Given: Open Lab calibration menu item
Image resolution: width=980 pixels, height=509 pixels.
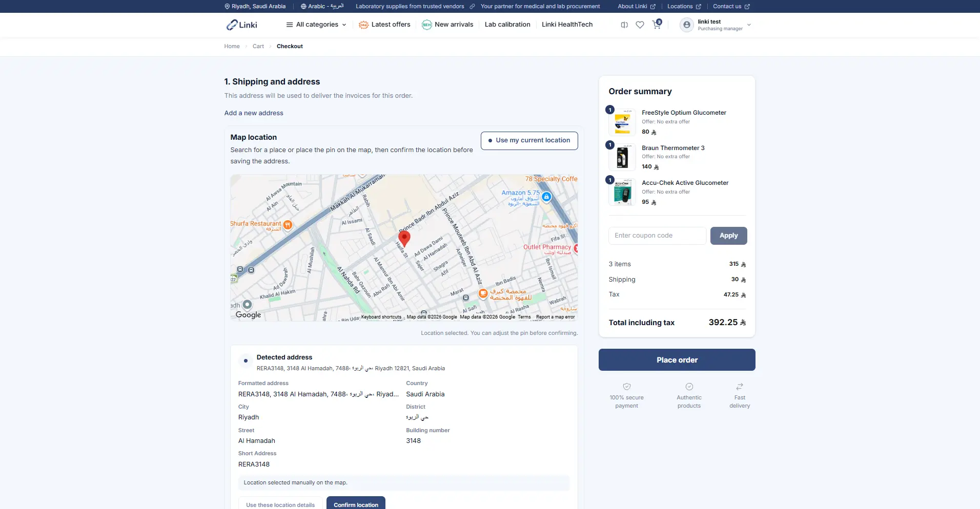Looking at the screenshot, I should click(507, 25).
